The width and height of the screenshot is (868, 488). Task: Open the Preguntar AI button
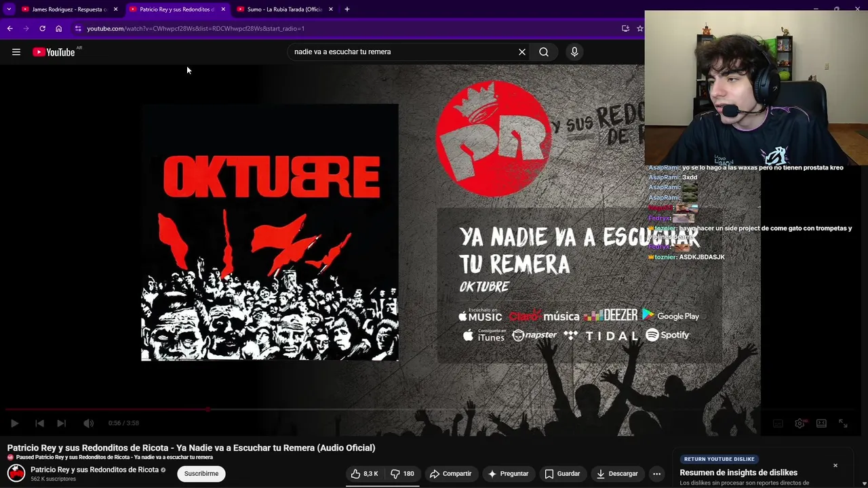click(508, 474)
